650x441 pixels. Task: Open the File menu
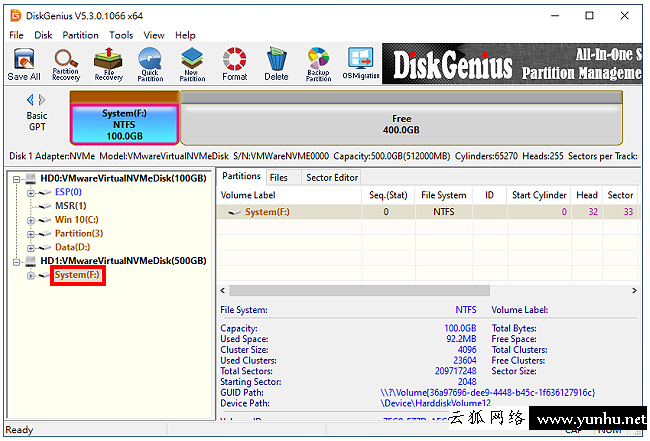tap(17, 35)
